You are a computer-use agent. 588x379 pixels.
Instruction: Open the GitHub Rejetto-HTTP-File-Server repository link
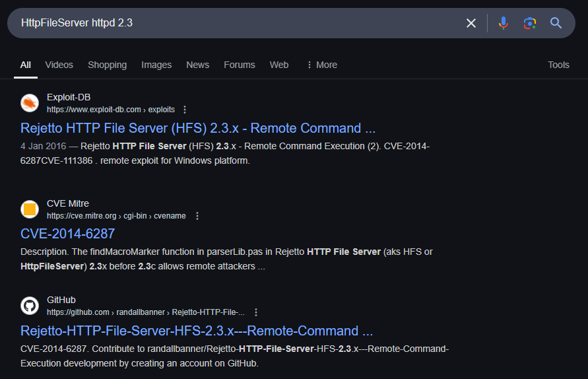197,331
